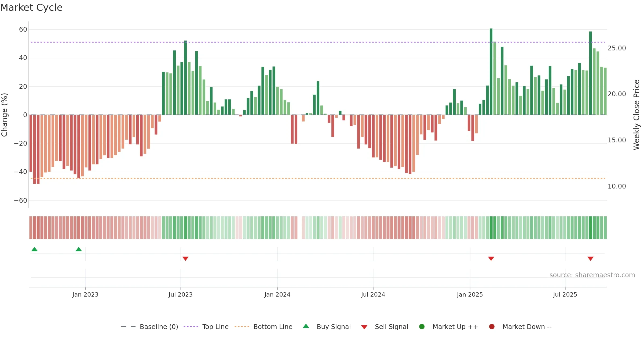The width and height of the screenshot is (644, 362).
Task: Toggle the Top Line legend label
Action: tap(215, 327)
